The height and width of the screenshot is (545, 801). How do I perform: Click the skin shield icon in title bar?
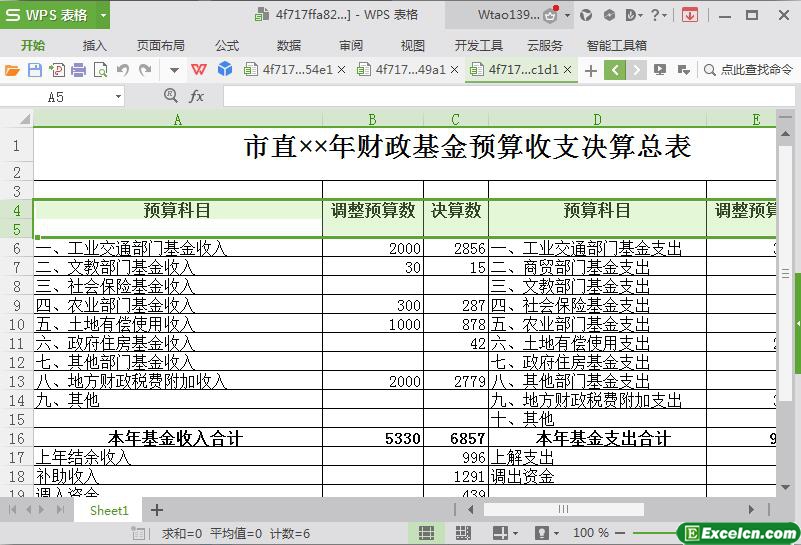(586, 16)
